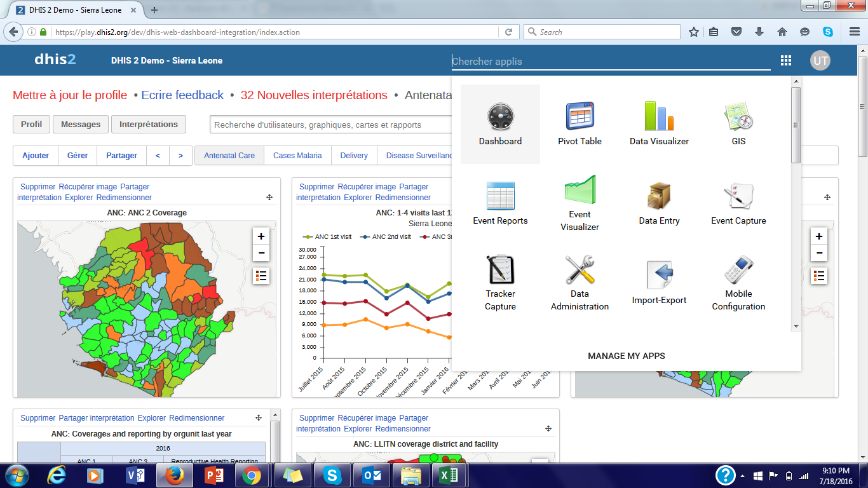
Task: Show previous dashboards with < arrow
Action: coord(158,156)
